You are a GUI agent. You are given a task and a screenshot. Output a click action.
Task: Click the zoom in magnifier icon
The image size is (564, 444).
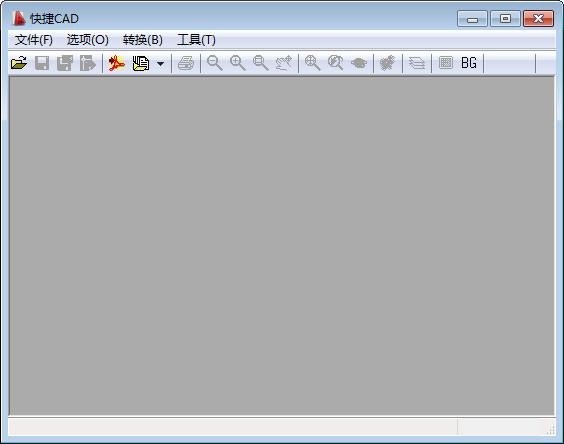[238, 63]
